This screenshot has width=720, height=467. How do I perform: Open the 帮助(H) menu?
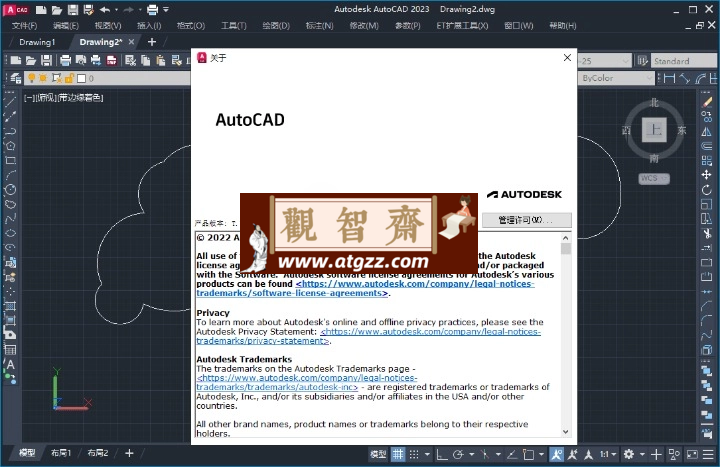(563, 26)
